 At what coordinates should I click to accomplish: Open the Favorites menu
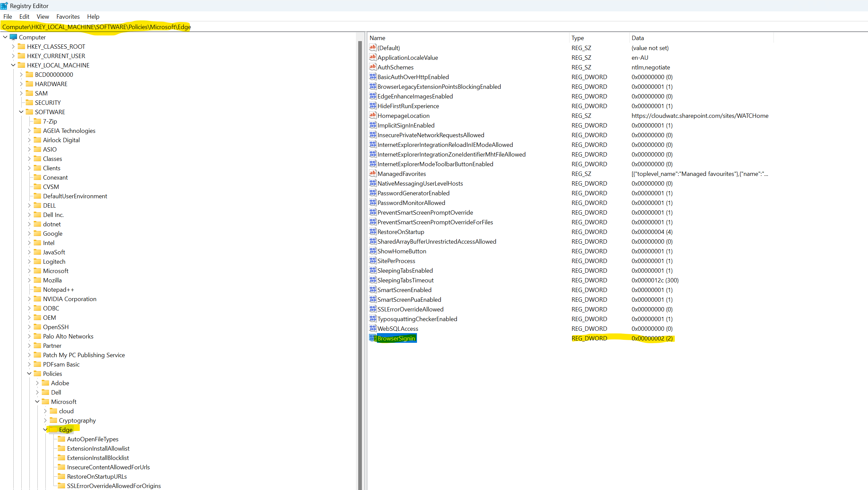[68, 16]
